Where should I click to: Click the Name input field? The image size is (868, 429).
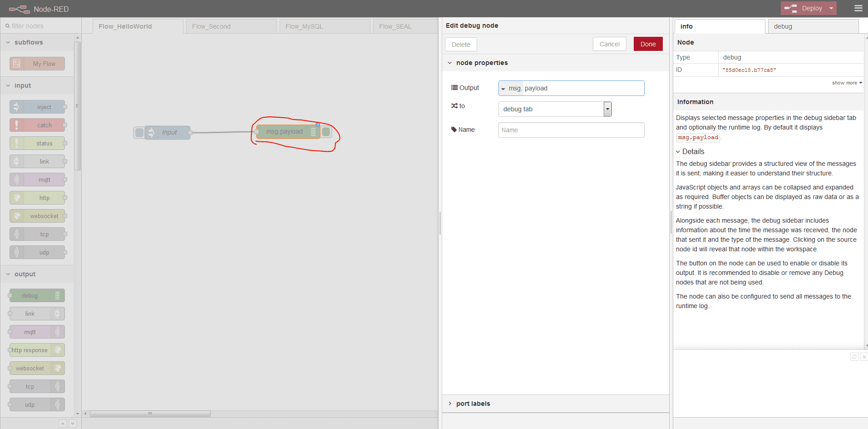571,130
